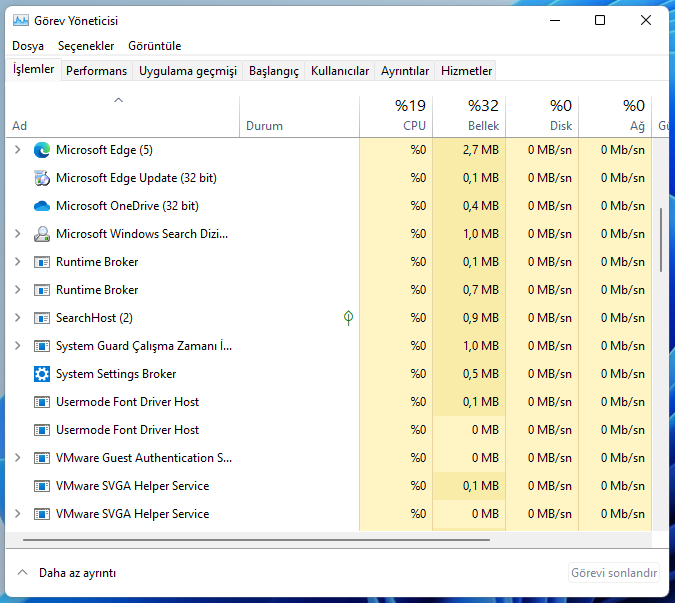
Task: Click the Microsoft OneDrive cloud icon
Action: coord(42,206)
